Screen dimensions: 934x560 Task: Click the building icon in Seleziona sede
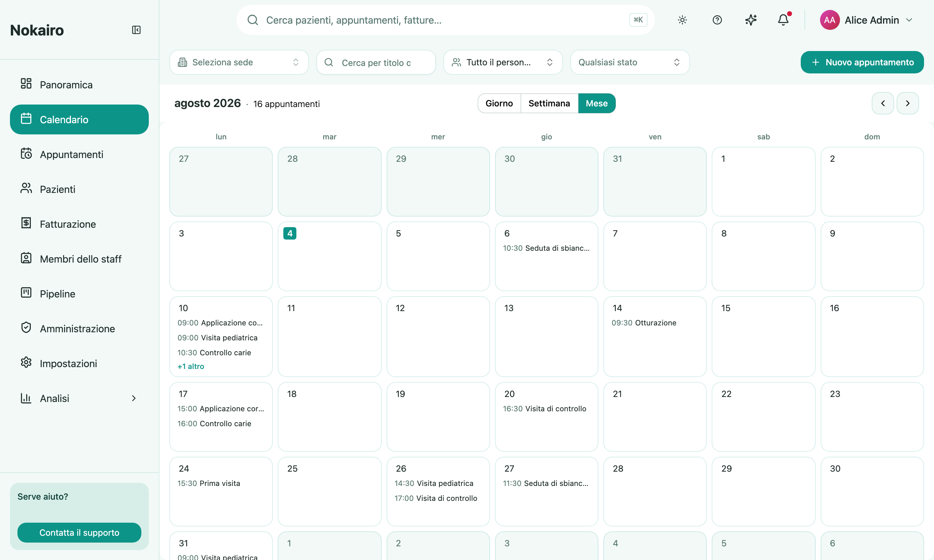[x=182, y=62]
